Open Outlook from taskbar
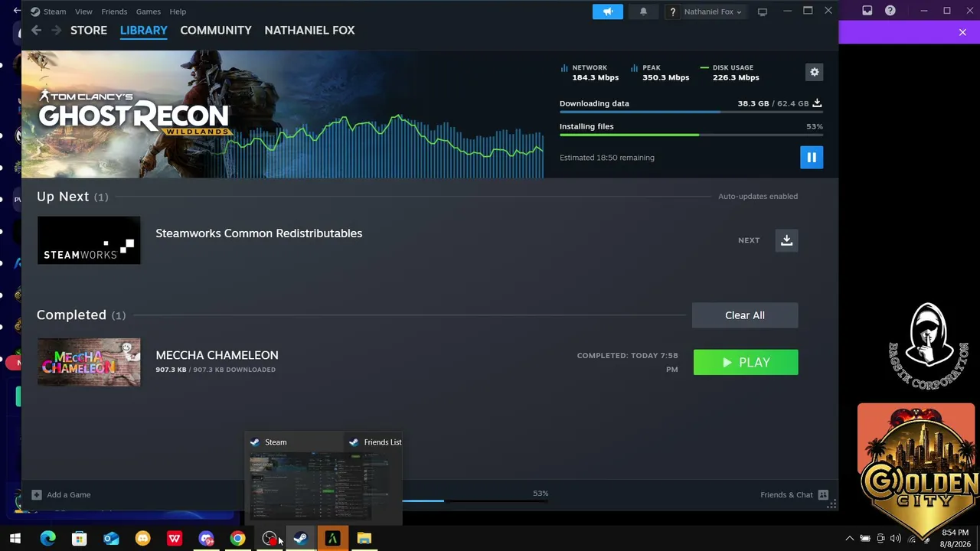 111,539
